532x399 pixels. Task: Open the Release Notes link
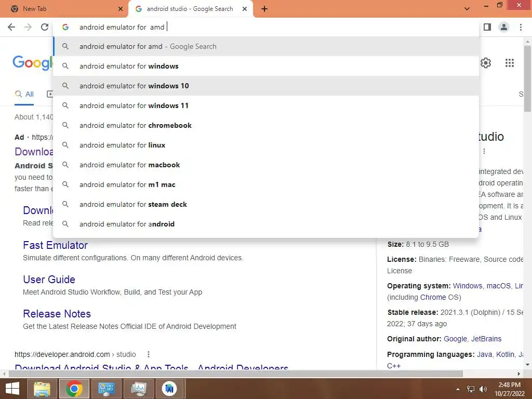(x=57, y=313)
